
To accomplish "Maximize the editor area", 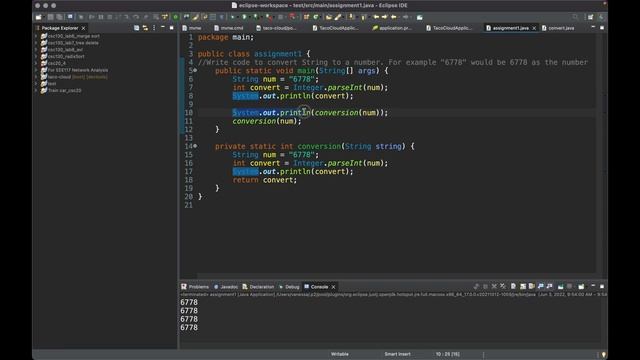I will [602, 27].
